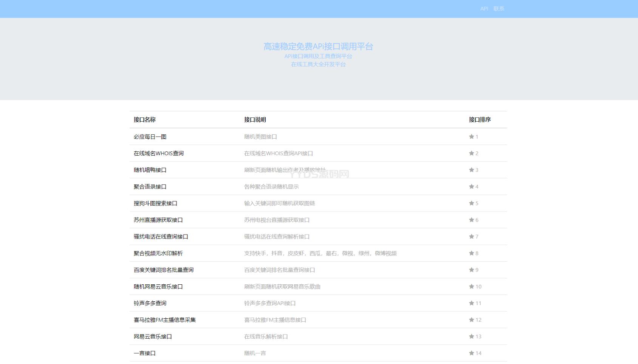Click the 高速稳定免费API接口调用平台 title
Viewport: 638px width, 364px height.
tap(318, 46)
